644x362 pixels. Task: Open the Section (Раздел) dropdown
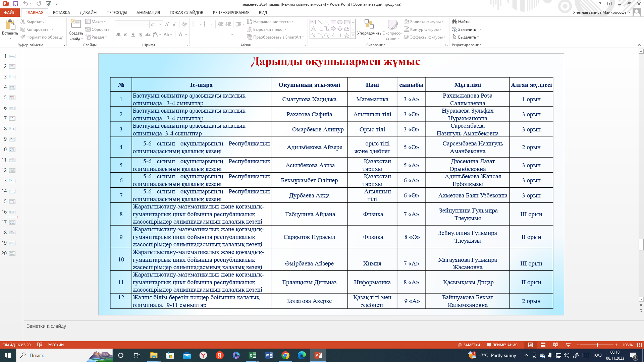coord(96,37)
